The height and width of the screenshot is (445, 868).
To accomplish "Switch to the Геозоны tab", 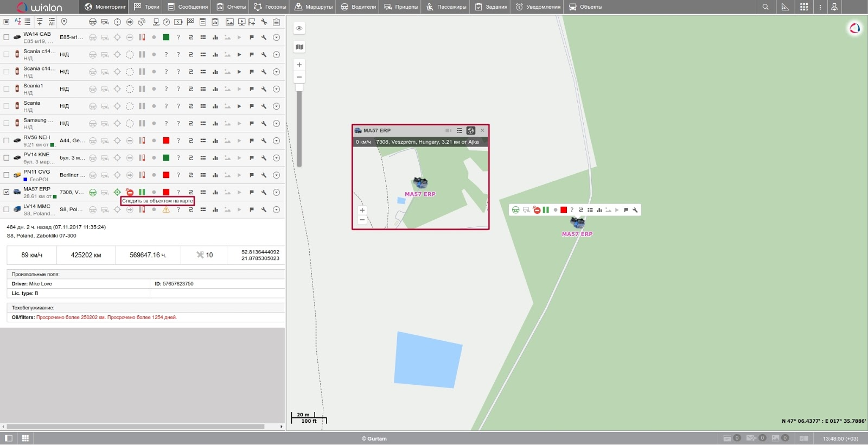I will [x=270, y=7].
